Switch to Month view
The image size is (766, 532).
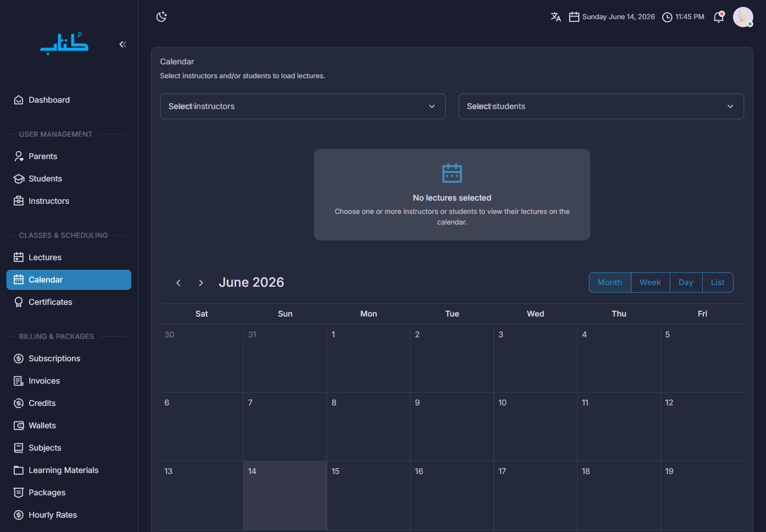pyautogui.click(x=610, y=282)
